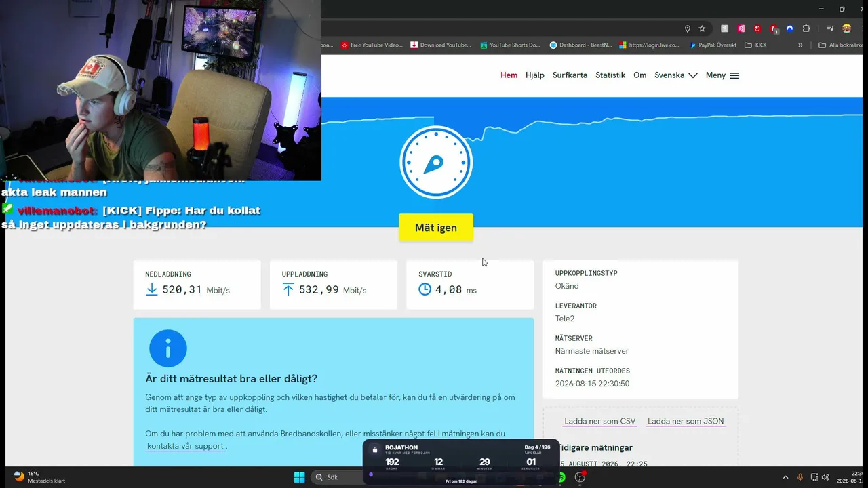Click the webcam video overlay
Screen dimensions: 868x488
point(161,90)
